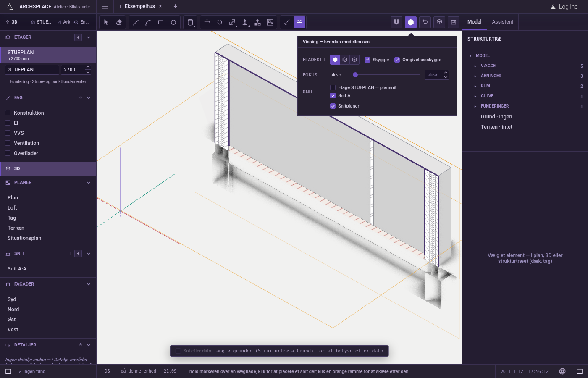Viewport: 588px width, 378px height.
Task: Collapse the PLANER section
Action: pyautogui.click(x=89, y=183)
